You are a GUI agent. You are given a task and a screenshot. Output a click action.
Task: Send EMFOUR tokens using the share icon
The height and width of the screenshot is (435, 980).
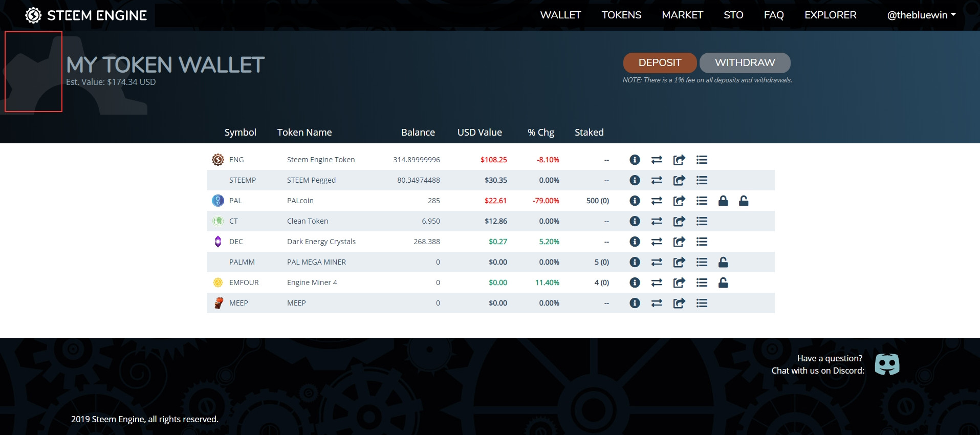[x=679, y=282]
